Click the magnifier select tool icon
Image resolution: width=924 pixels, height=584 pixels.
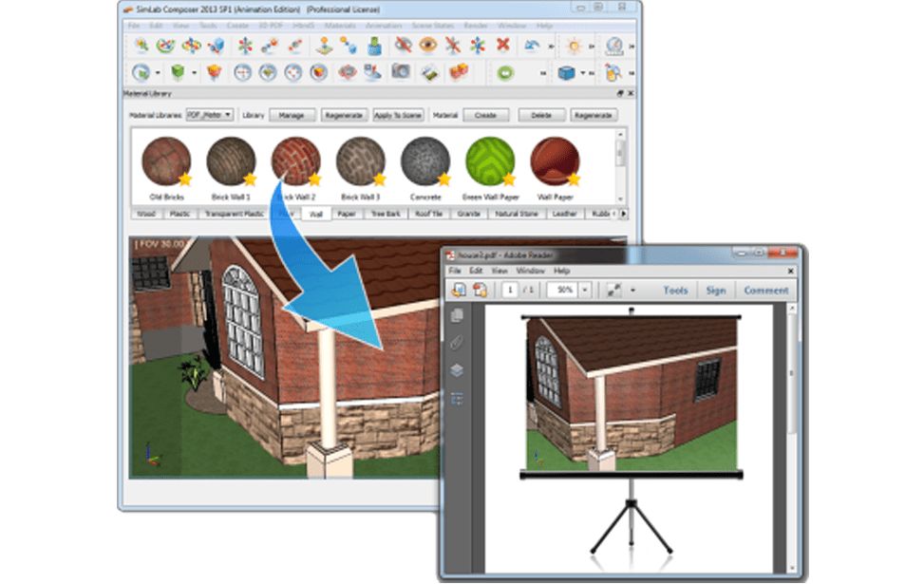pos(141,46)
